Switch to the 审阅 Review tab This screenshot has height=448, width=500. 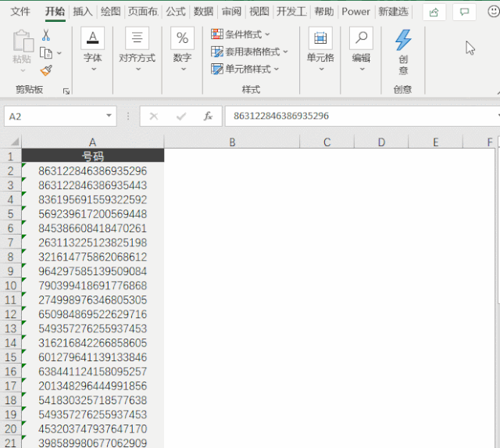point(231,12)
